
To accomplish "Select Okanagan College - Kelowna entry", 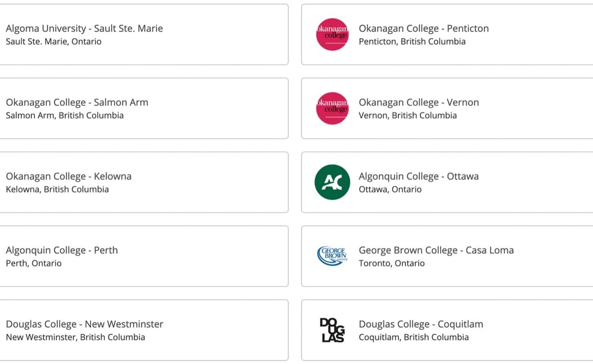I will [x=144, y=182].
